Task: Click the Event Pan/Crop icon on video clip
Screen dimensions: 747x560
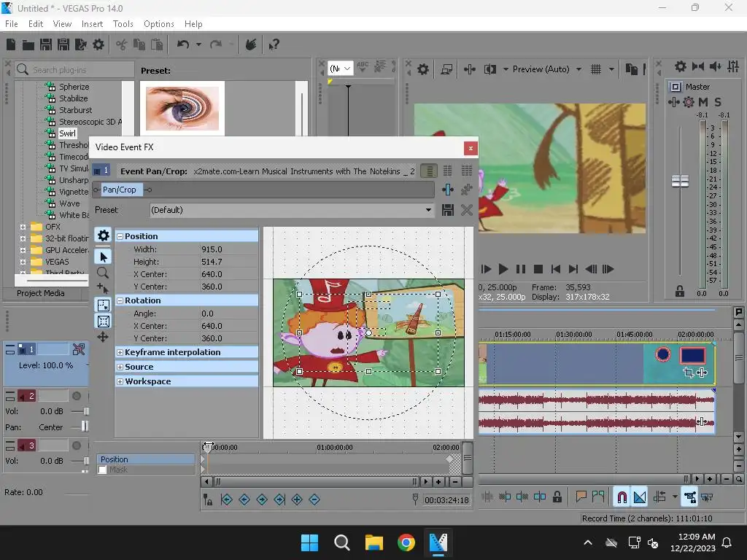Action: coord(688,373)
